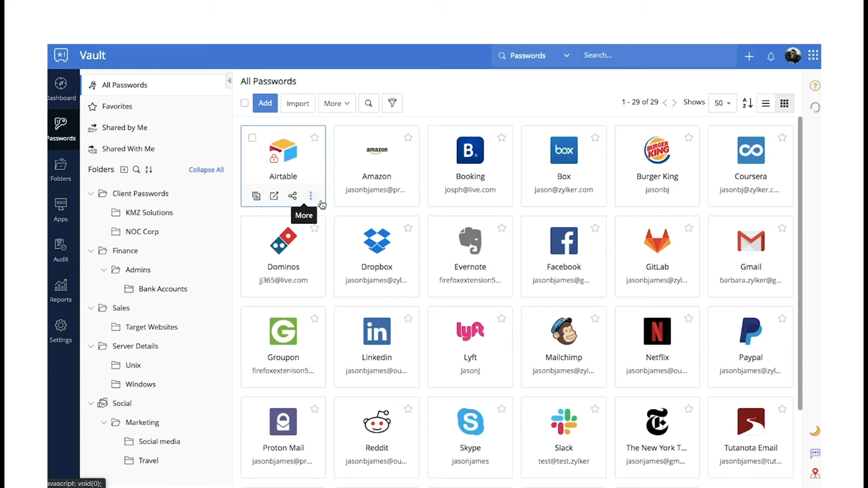Share the Airtable password icon
The height and width of the screenshot is (488, 868).
point(292,196)
